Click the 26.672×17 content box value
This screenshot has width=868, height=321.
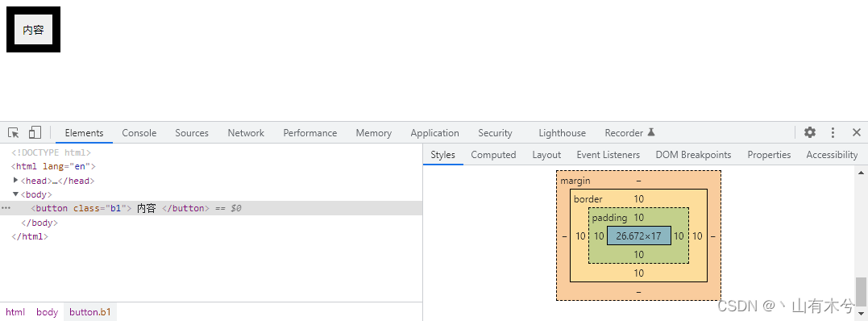tap(639, 236)
